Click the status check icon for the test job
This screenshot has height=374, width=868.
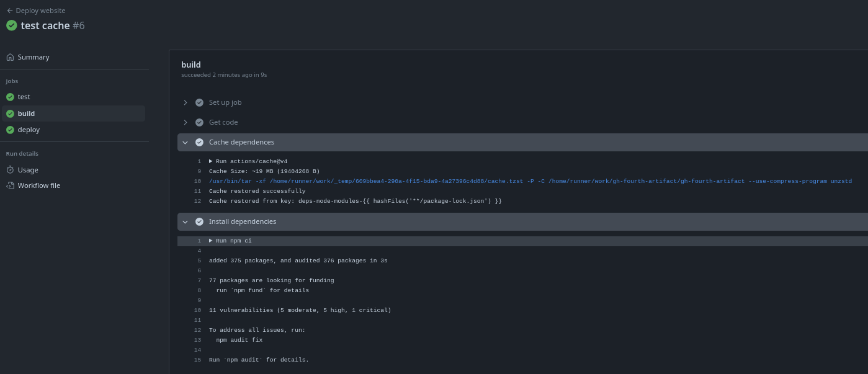[x=10, y=97]
